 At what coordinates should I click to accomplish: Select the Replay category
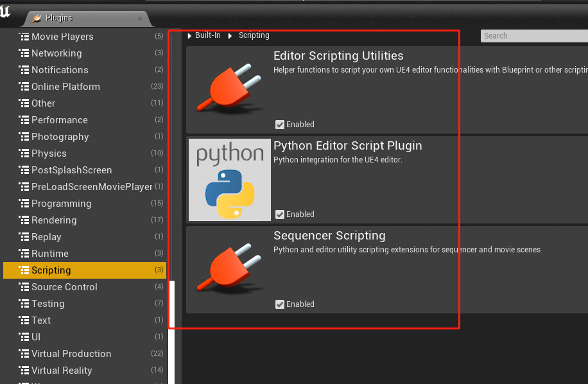[x=85, y=236]
